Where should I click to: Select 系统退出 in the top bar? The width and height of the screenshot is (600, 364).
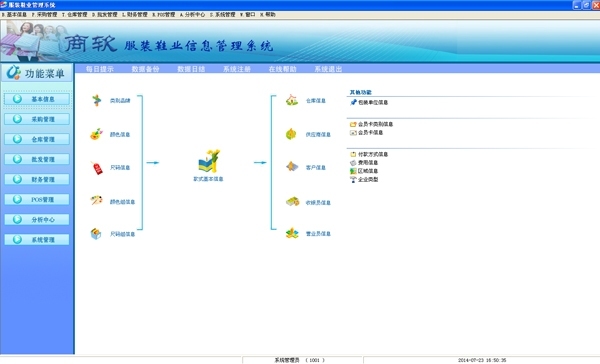click(328, 69)
